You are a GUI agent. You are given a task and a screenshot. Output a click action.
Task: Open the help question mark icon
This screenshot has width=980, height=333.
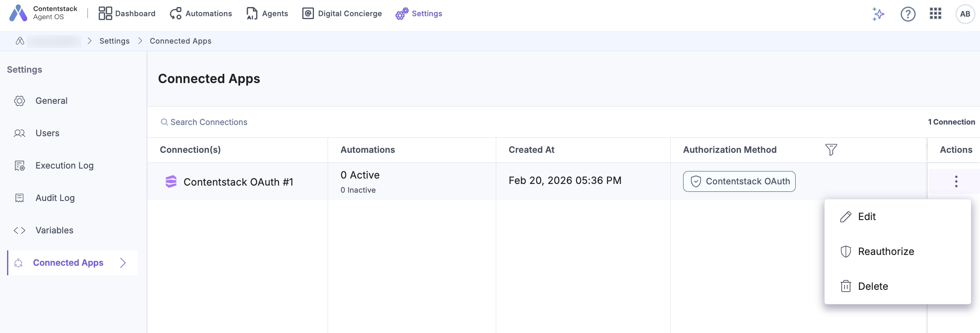click(908, 14)
